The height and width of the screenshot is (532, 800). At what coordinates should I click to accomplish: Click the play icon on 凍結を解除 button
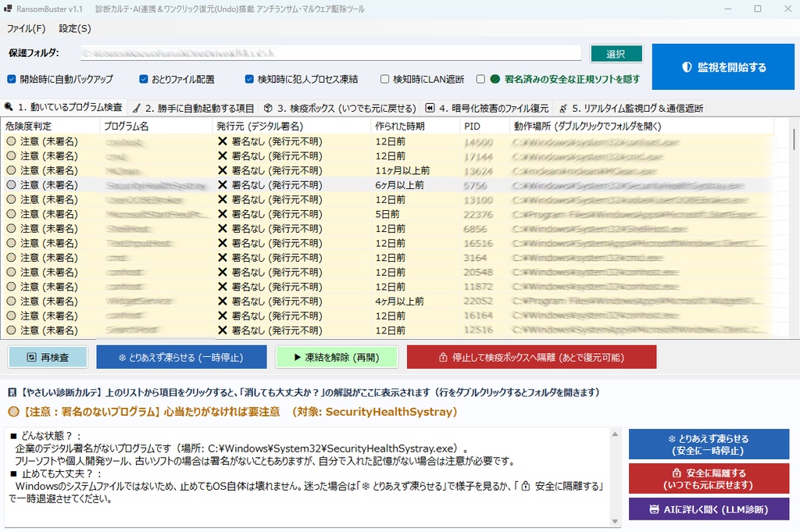298,357
